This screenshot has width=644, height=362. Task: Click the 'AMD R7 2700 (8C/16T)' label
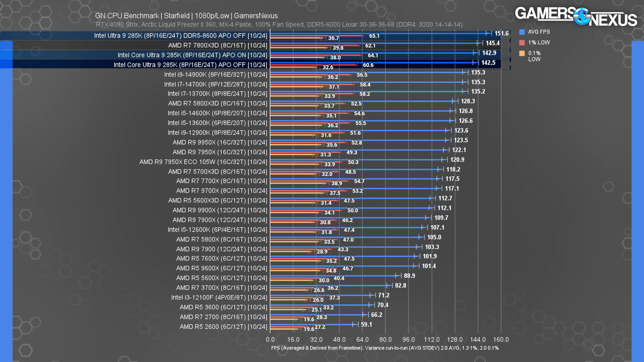tap(223, 317)
